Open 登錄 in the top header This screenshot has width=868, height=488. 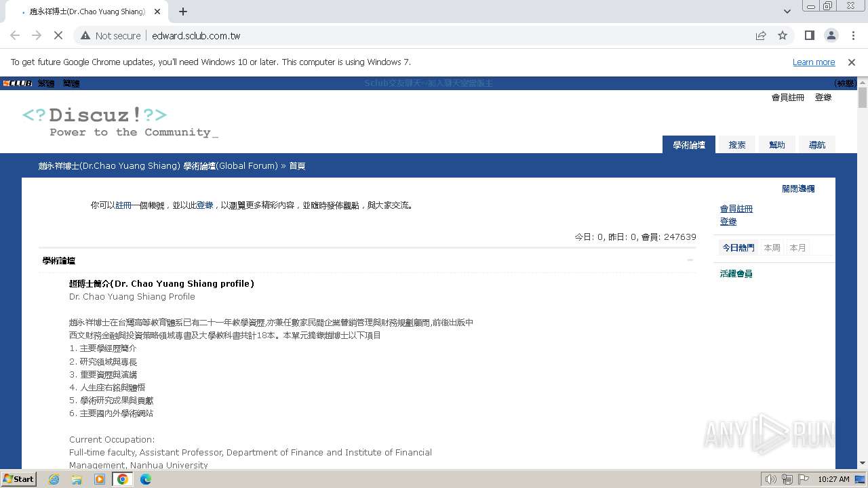pyautogui.click(x=823, y=98)
